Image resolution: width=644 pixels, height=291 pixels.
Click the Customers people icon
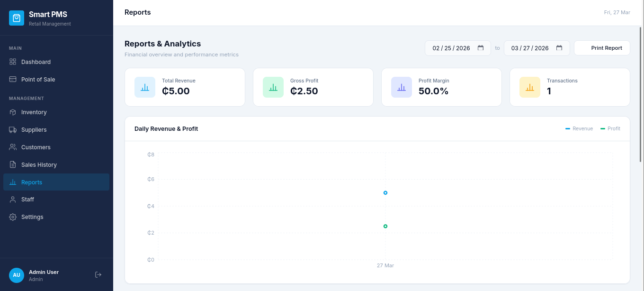pos(13,147)
